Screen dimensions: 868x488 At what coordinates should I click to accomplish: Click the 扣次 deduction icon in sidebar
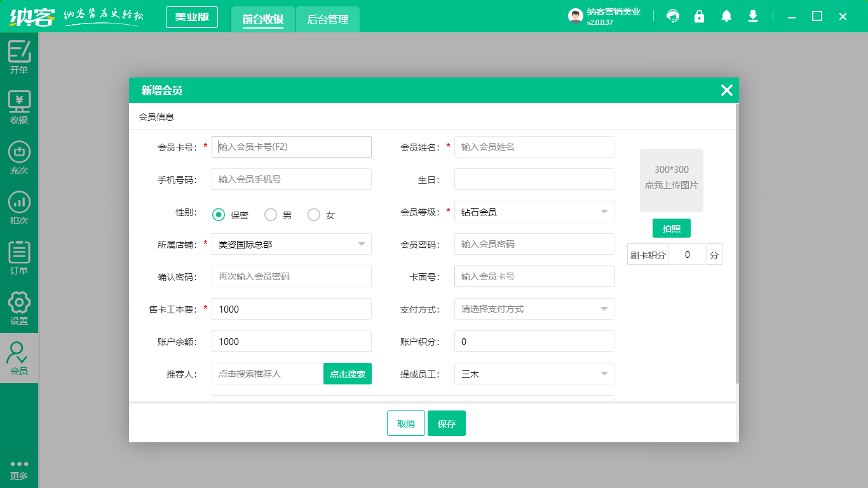(19, 207)
